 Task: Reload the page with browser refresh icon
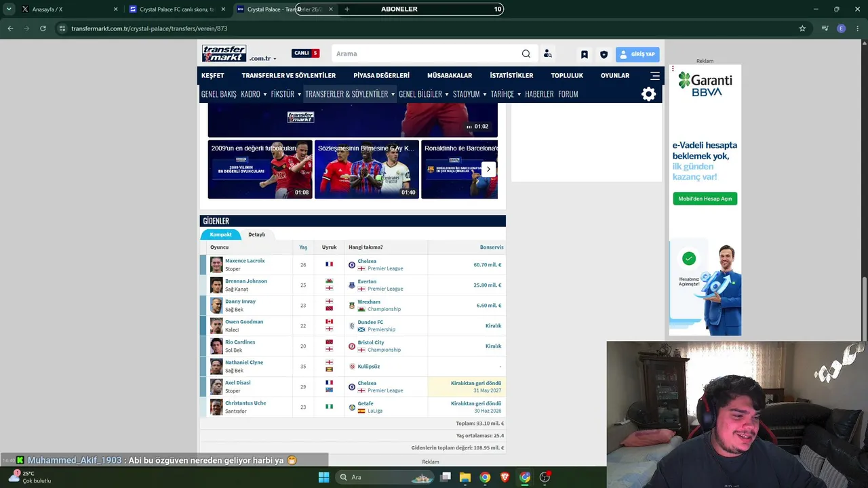pos(43,28)
